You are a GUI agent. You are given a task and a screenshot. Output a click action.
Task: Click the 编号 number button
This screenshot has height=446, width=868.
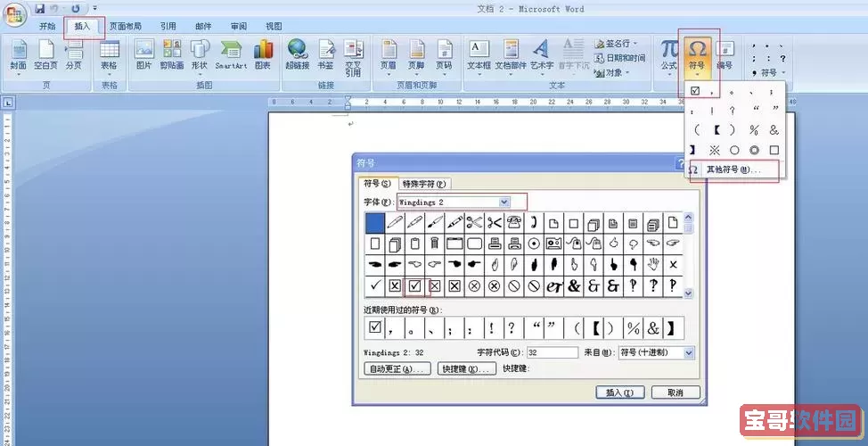pos(725,56)
